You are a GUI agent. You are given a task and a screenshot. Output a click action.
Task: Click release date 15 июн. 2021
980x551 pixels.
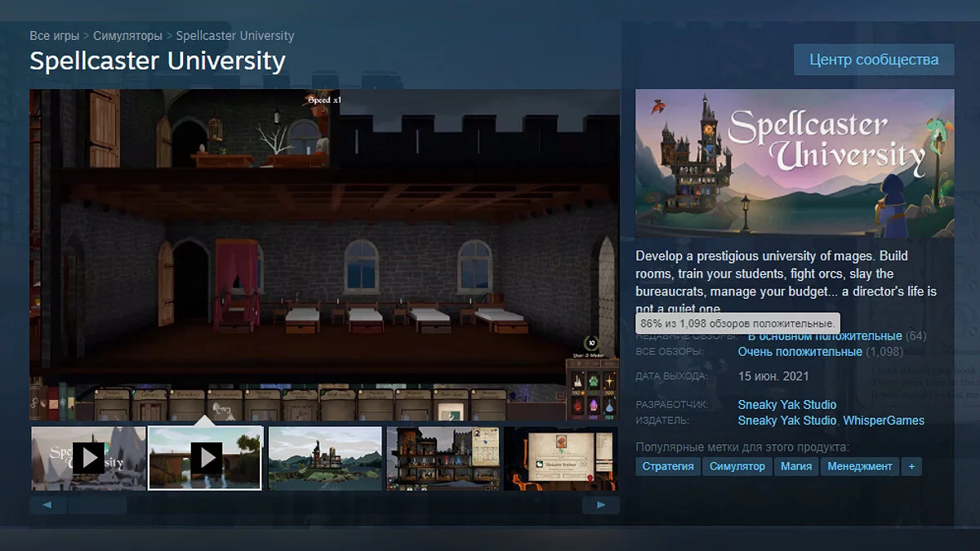click(x=773, y=376)
